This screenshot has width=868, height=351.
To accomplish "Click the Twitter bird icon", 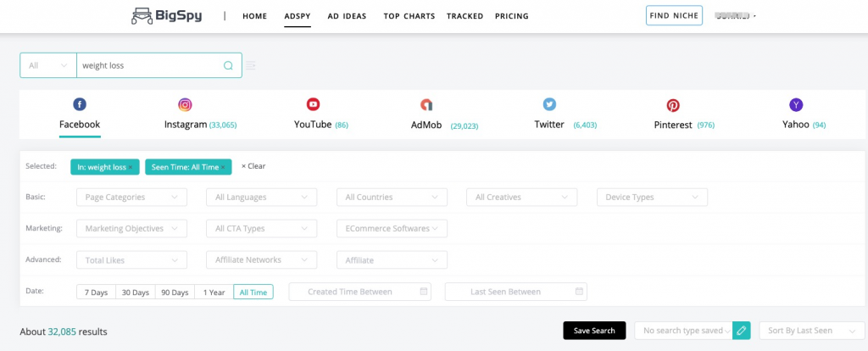I will coord(549,104).
